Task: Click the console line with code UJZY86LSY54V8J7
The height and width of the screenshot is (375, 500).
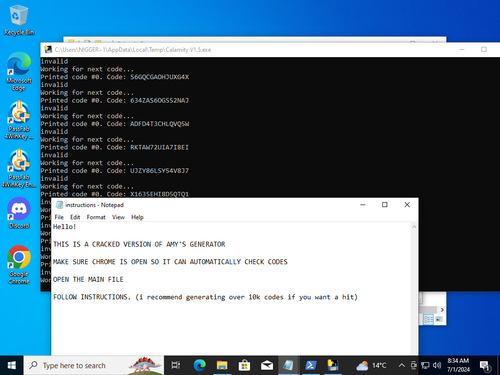Action: click(115, 171)
